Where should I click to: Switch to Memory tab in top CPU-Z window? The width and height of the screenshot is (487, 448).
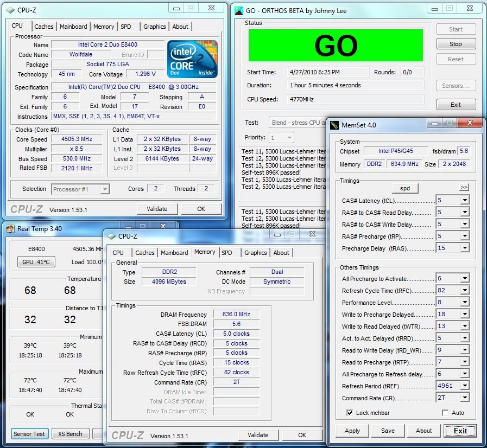pos(103,27)
